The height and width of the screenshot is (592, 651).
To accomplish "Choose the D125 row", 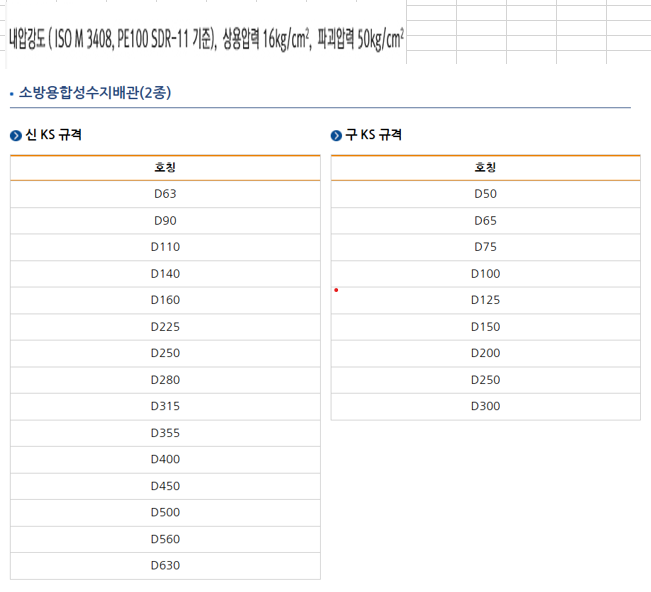I will [x=485, y=300].
